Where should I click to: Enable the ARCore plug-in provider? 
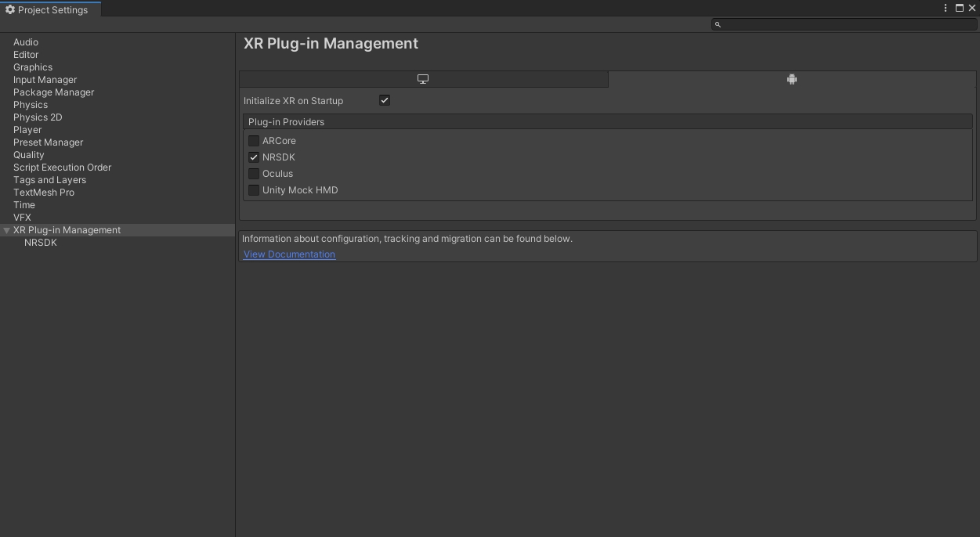pyautogui.click(x=254, y=141)
